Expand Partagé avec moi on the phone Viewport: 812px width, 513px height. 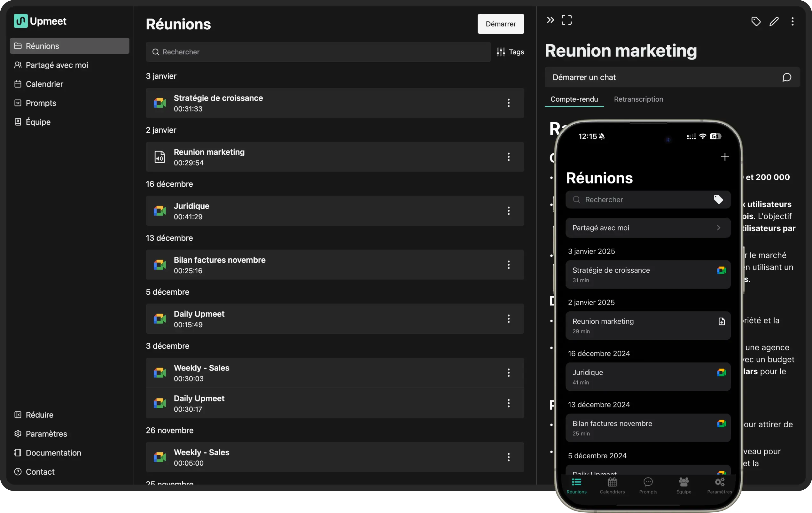coord(648,228)
